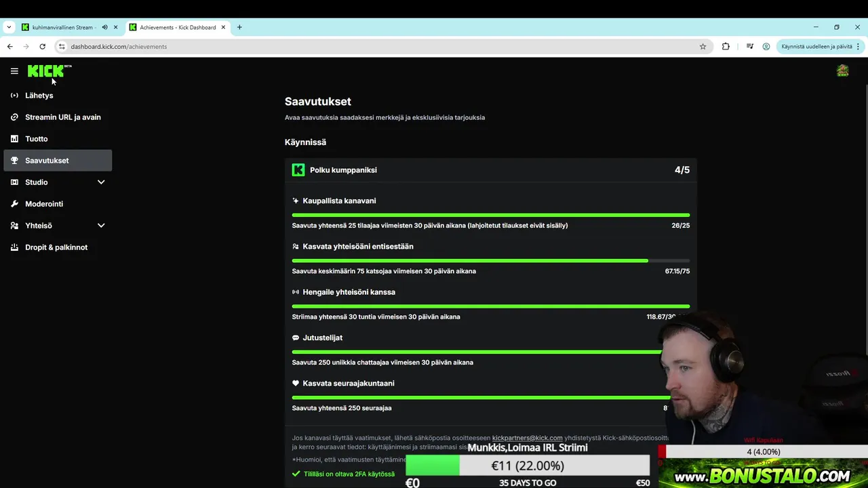Click the sparkle icon beside Kaupallista kanavani
The width and height of the screenshot is (868, 488).
point(296,201)
